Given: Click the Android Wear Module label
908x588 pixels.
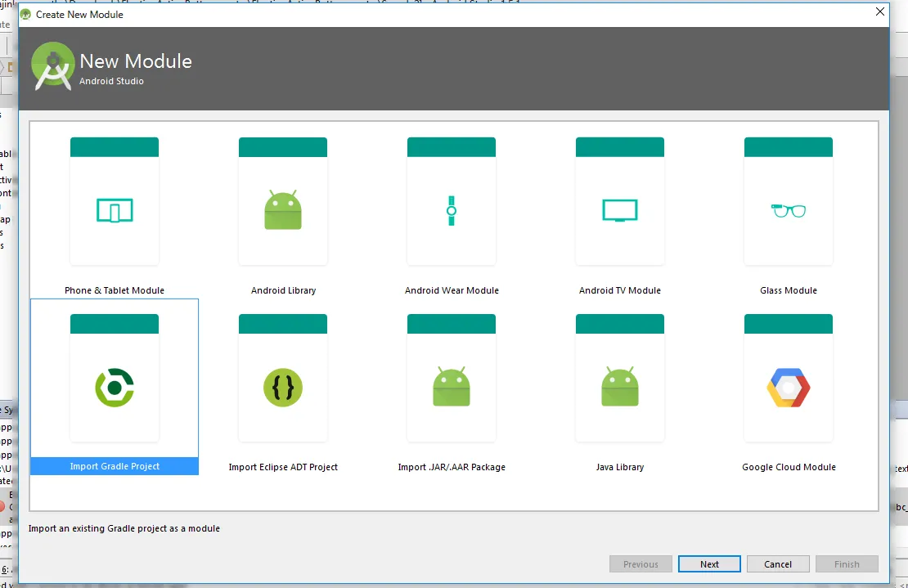Looking at the screenshot, I should pyautogui.click(x=452, y=290).
